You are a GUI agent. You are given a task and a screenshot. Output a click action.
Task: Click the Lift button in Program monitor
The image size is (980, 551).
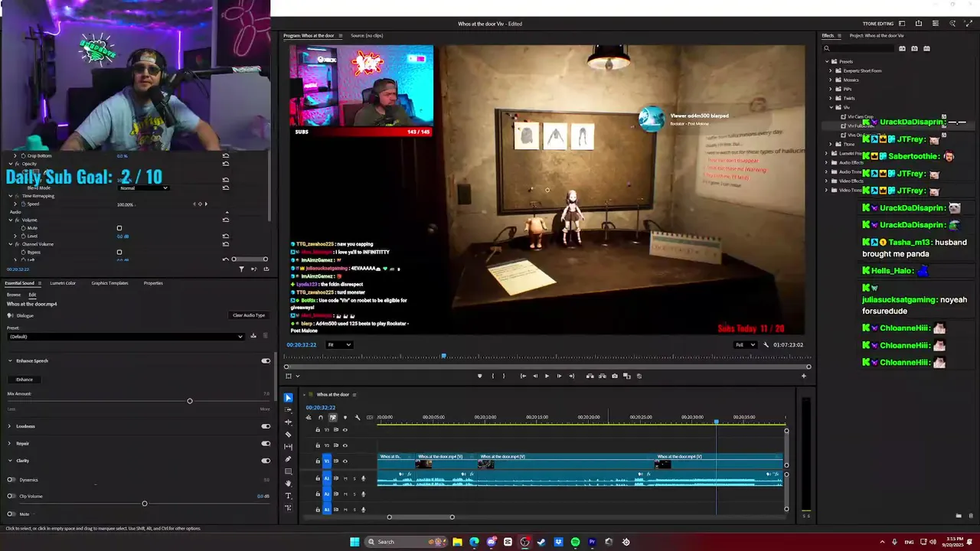590,376
